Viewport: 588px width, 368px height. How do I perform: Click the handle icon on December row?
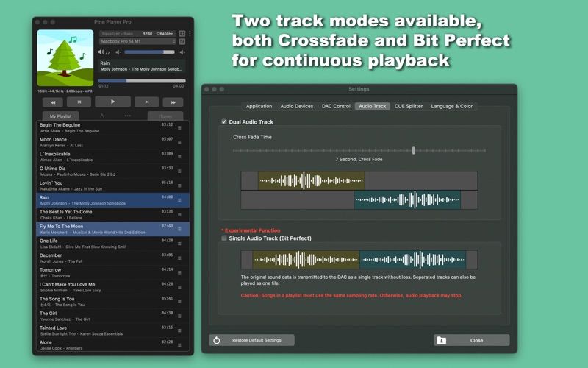tap(179, 258)
